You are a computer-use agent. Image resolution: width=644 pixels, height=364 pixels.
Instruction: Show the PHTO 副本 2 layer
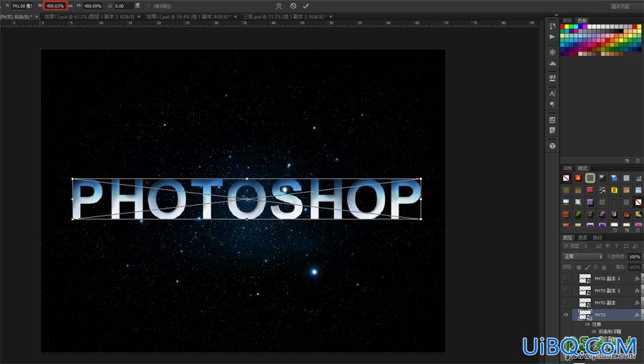pos(566,291)
